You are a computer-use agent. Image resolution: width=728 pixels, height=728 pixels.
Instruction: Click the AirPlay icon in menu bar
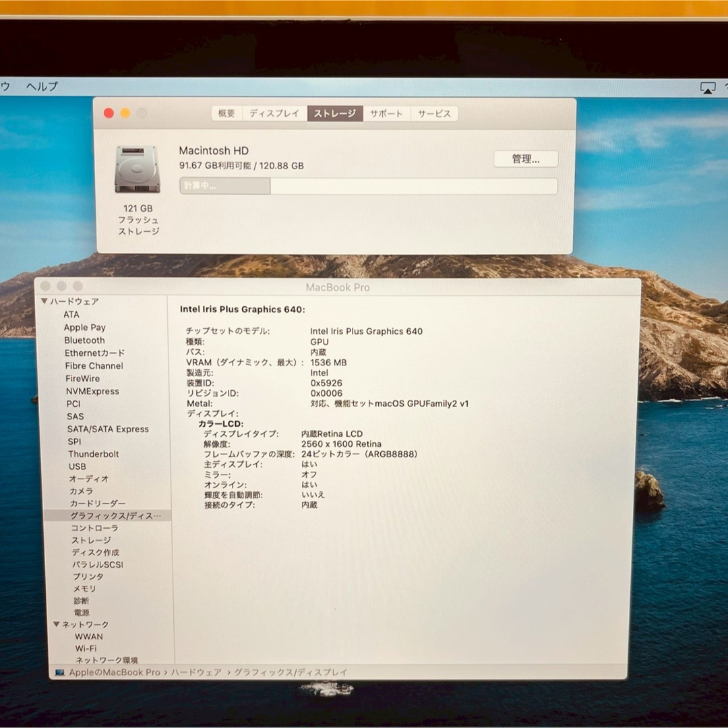click(x=708, y=87)
